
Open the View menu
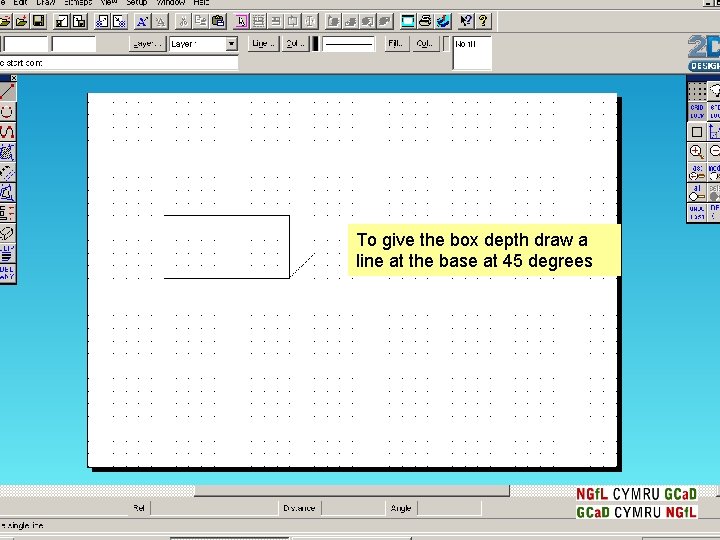tap(109, 3)
